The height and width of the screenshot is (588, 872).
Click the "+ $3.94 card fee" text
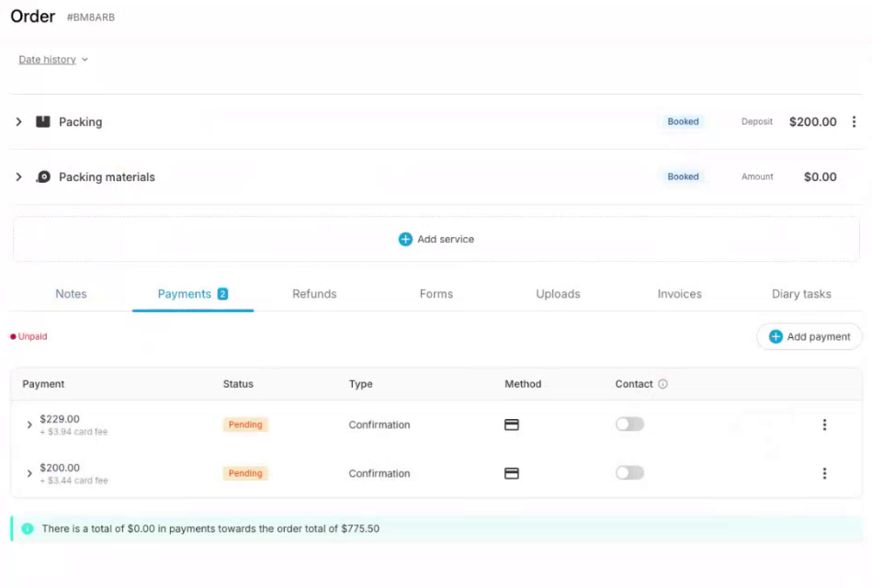pos(74,432)
